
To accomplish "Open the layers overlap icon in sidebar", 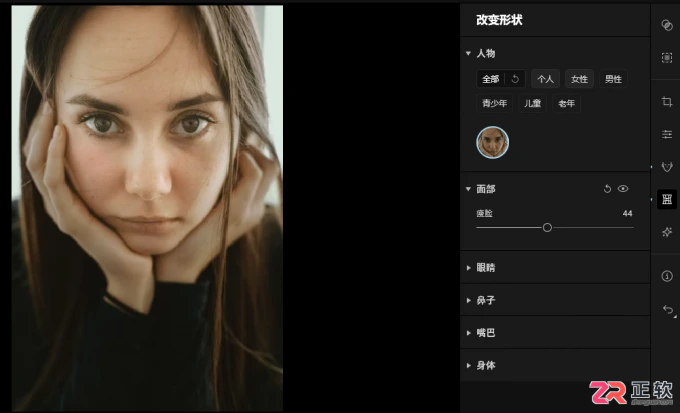I will (667, 25).
